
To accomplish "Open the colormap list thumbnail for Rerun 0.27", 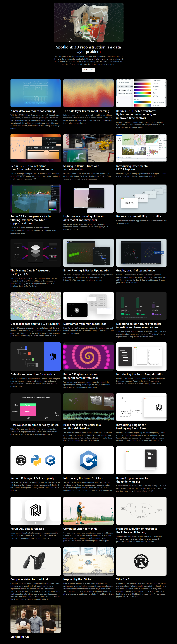I will click(x=141, y=93).
